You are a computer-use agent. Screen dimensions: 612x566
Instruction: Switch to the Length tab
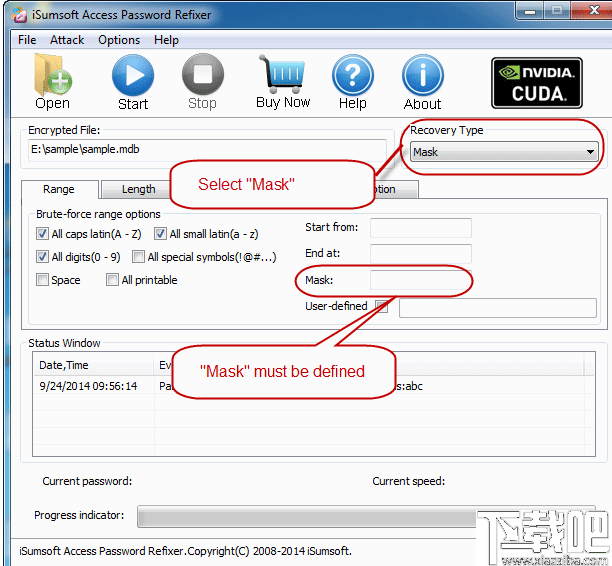tap(135, 189)
